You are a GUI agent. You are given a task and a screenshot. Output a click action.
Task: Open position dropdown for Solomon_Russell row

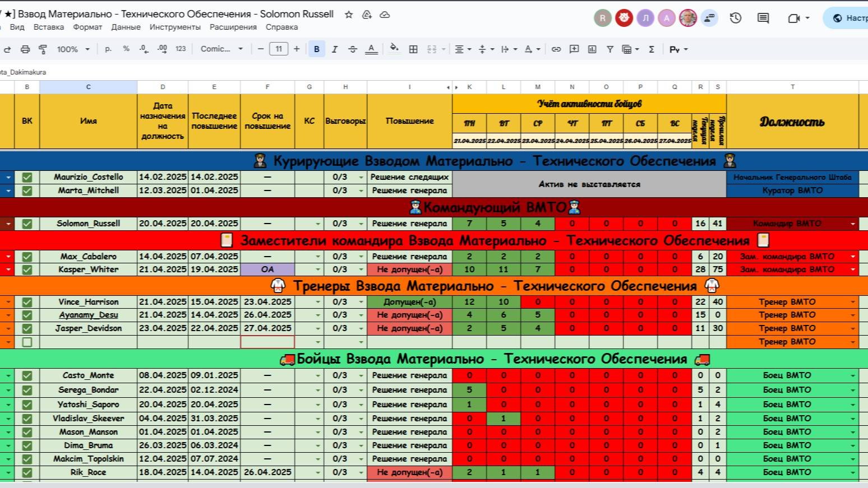[853, 224]
